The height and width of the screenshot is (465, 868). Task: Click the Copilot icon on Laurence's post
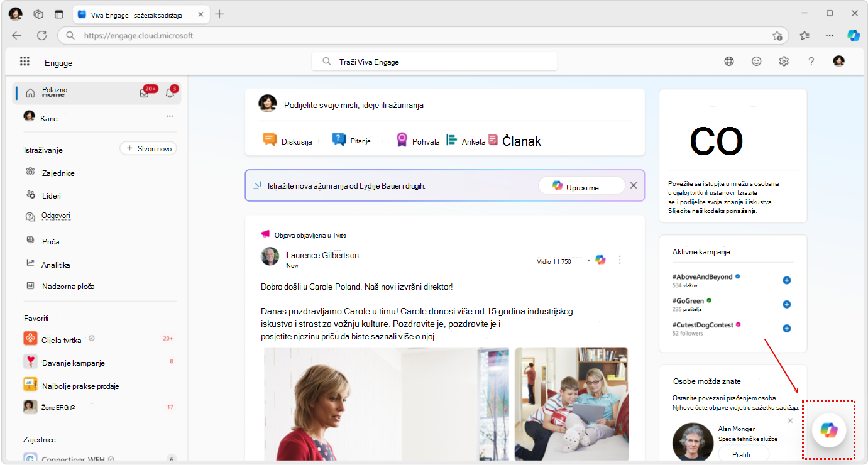(x=600, y=260)
